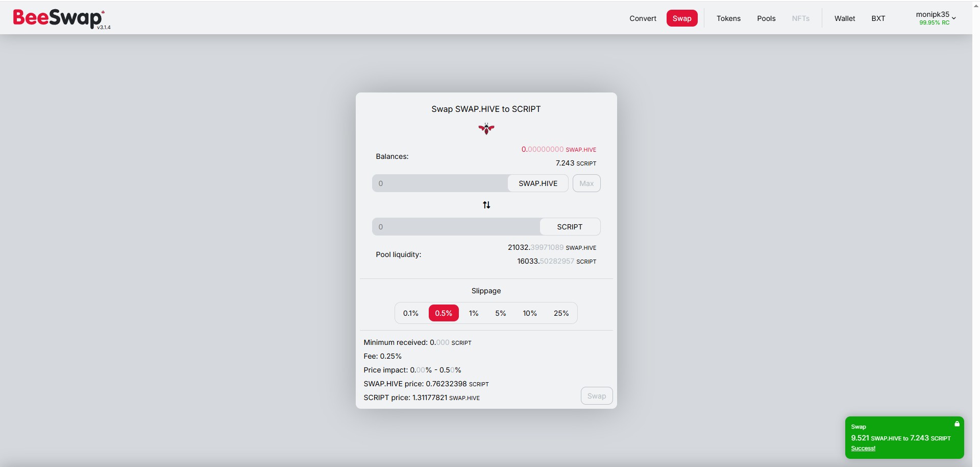
Task: Open the NFTs page
Action: 801,18
